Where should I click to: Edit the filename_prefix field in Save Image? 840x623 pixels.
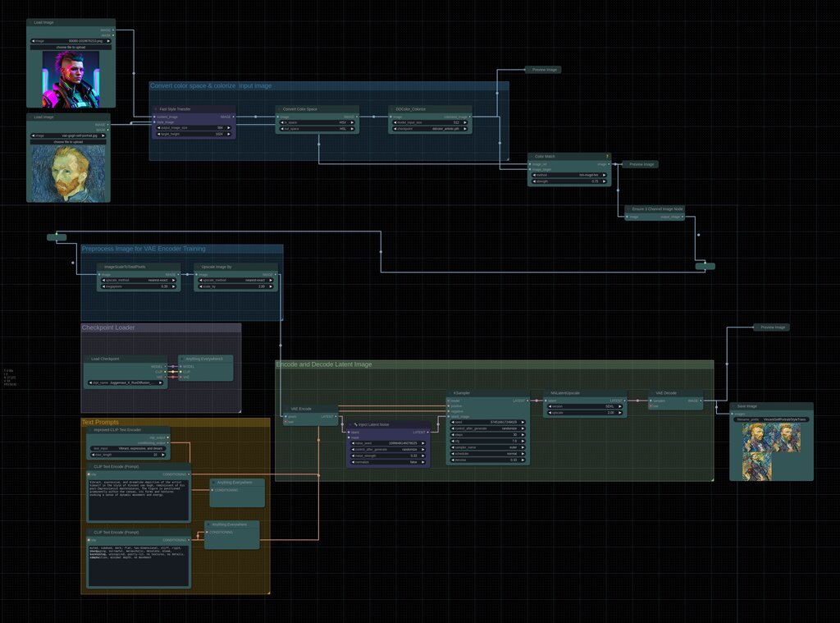click(x=771, y=419)
